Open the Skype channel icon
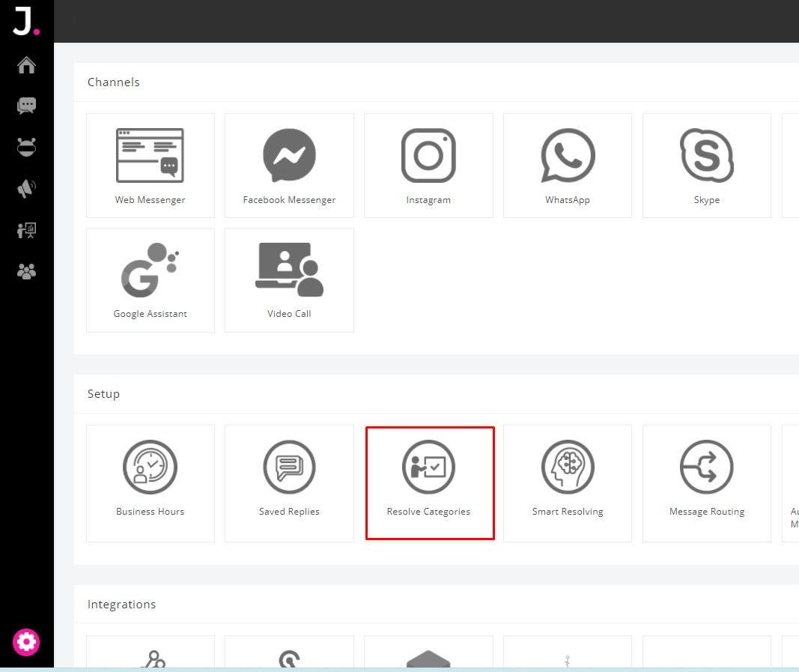The width and height of the screenshot is (799, 672). (707, 155)
